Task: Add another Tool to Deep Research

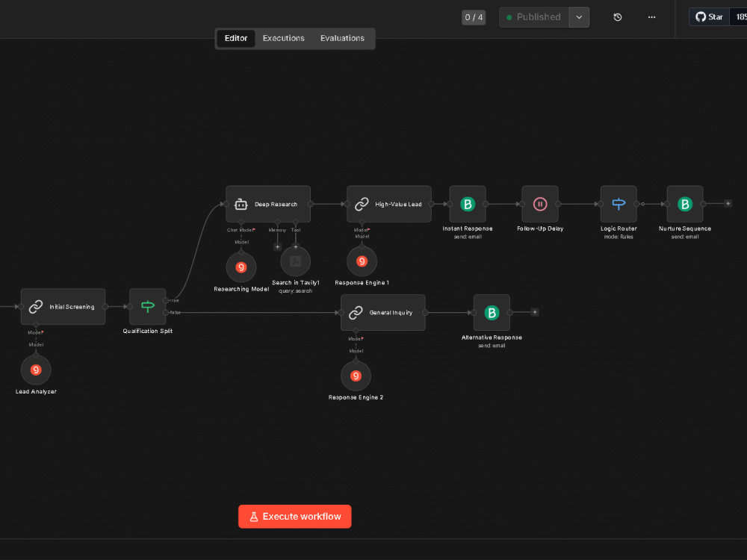Action: coord(295,246)
